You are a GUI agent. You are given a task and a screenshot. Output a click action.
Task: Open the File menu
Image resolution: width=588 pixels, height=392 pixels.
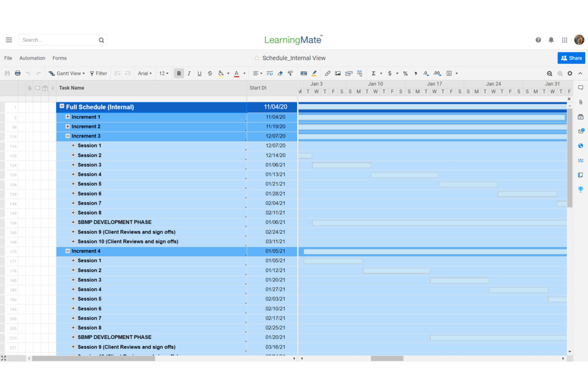[x=8, y=58]
